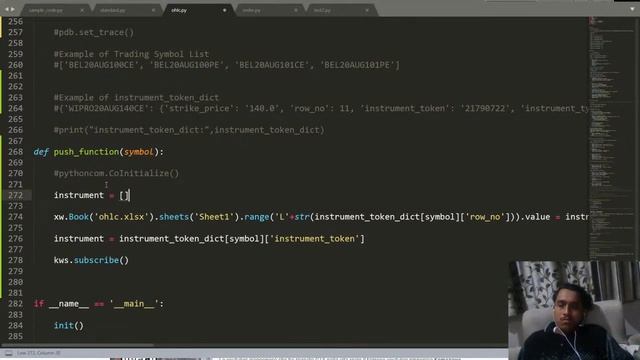Click the if __name__ == '__main__' line
The height and width of the screenshot is (360, 640).
tap(98, 304)
